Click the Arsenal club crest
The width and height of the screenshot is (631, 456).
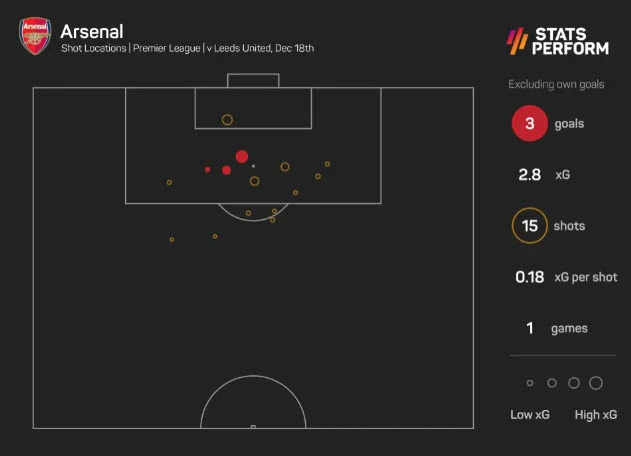34,35
